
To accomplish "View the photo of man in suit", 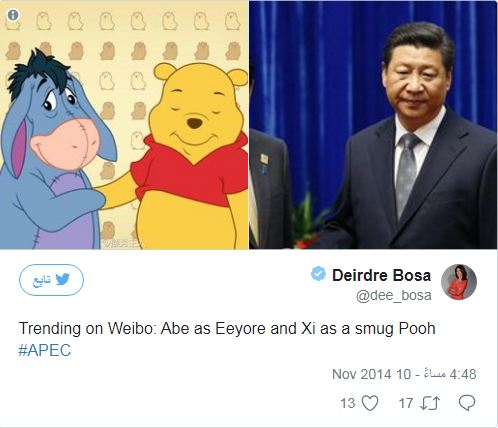I will tap(373, 125).
